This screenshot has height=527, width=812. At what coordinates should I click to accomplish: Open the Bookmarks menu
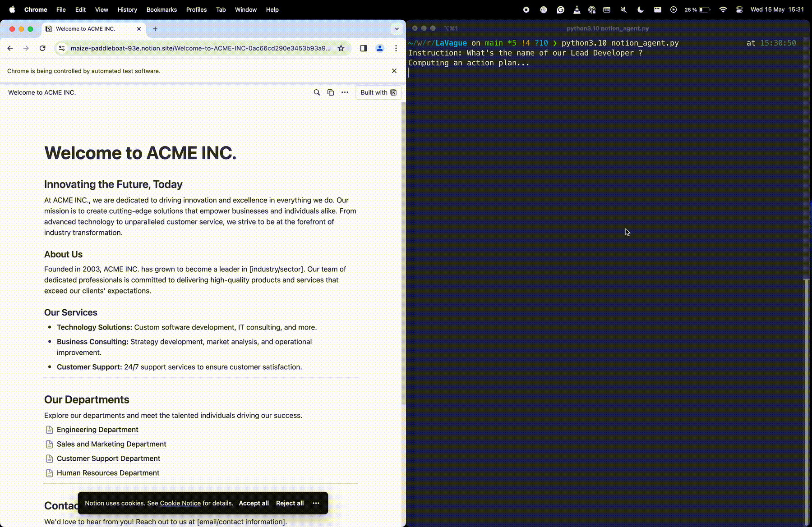tap(161, 9)
